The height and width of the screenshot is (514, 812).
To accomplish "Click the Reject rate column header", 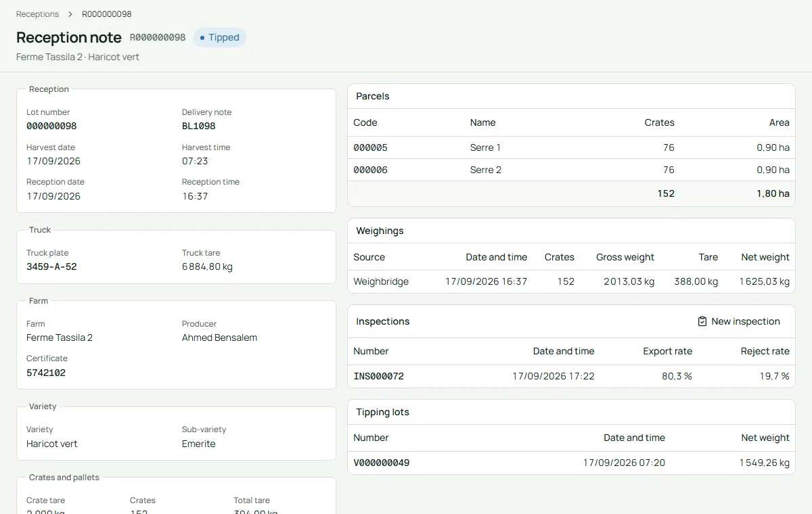I will pyautogui.click(x=765, y=351).
